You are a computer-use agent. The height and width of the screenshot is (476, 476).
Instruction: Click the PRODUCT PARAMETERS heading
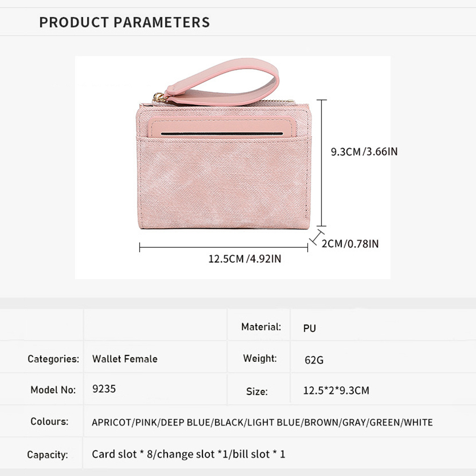(124, 22)
